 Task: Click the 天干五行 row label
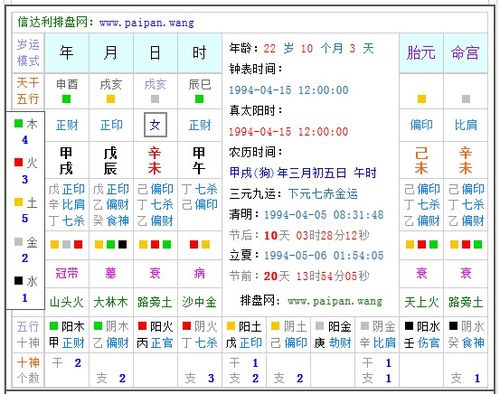tap(28, 91)
